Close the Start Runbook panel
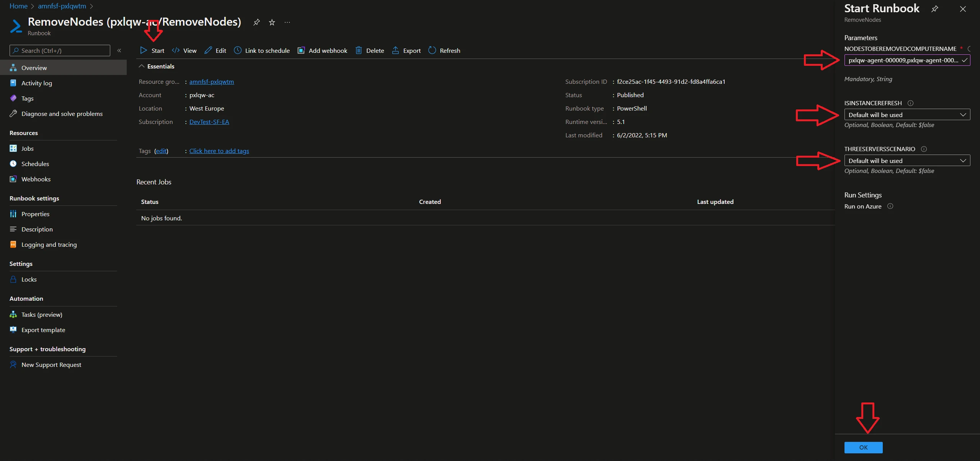Viewport: 980px width, 461px height. pos(963,9)
